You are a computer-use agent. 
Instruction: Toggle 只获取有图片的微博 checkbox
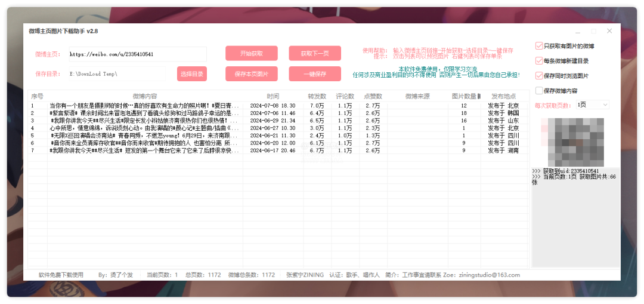coord(539,46)
